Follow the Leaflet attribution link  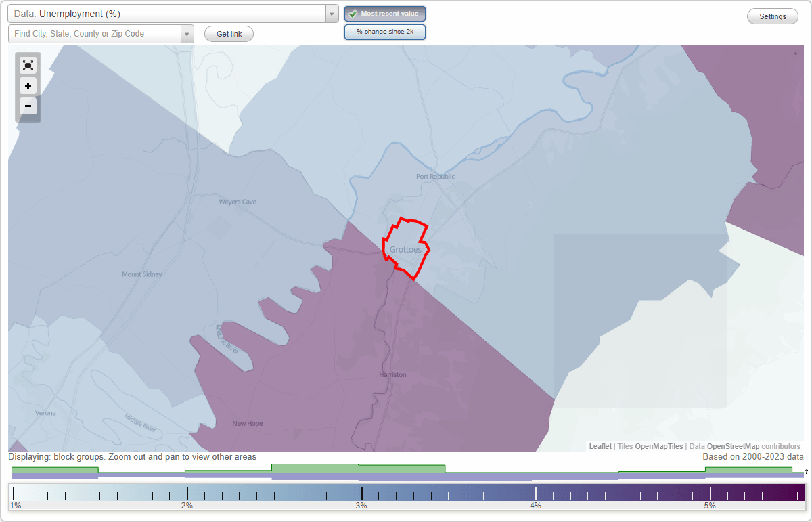(x=599, y=446)
